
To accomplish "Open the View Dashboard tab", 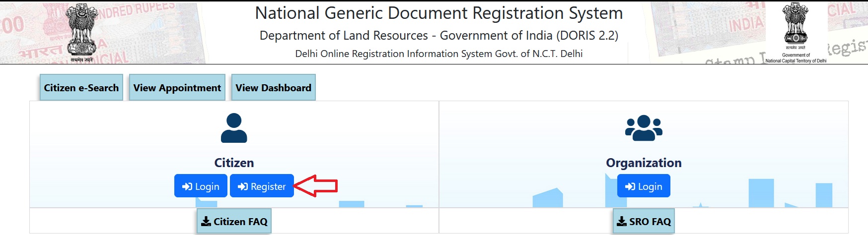I will tap(273, 88).
